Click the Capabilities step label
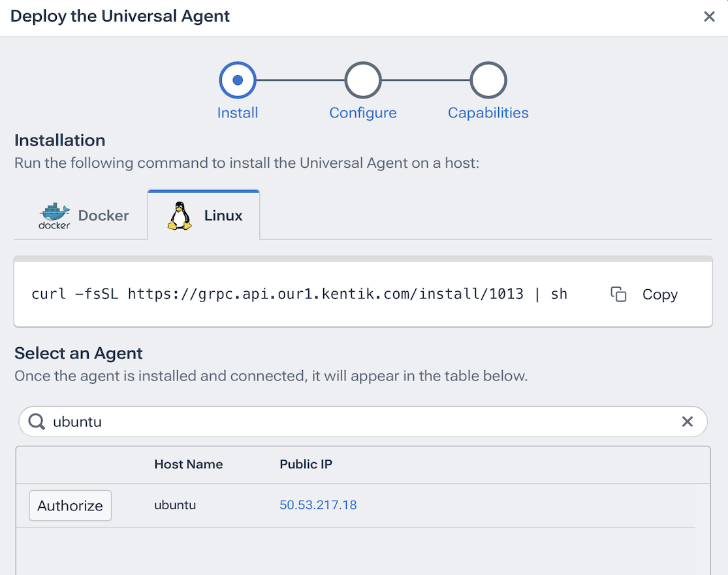The height and width of the screenshot is (575, 728). (x=488, y=113)
